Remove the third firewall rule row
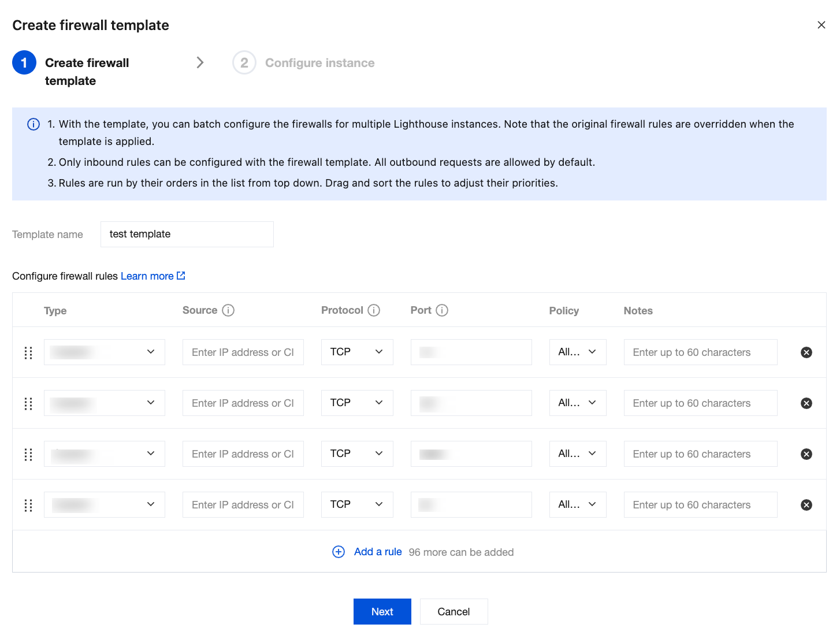 [x=806, y=454]
